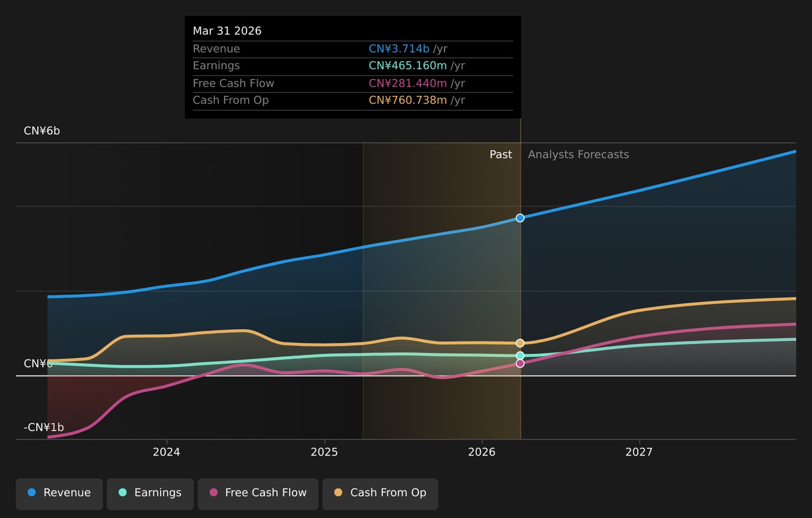Click the blue Revenue legend dot
The height and width of the screenshot is (518, 812).
tap(32, 493)
